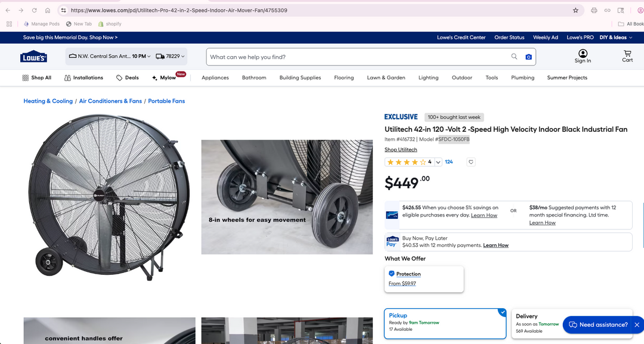Open the shopify bookmark
The width and height of the screenshot is (644, 344).
pos(110,24)
